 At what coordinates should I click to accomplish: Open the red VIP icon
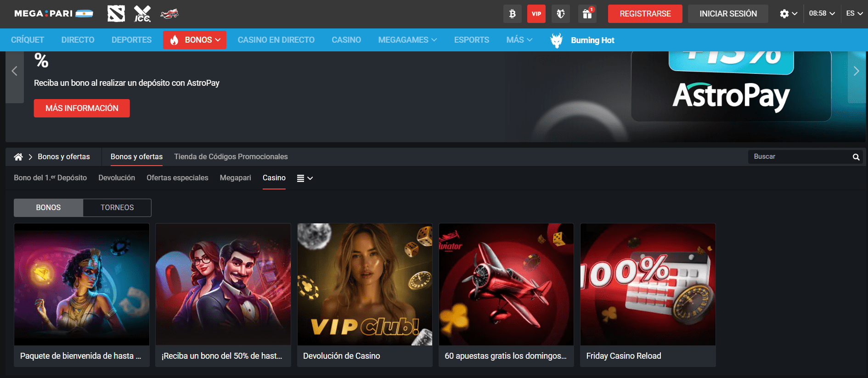pyautogui.click(x=536, y=14)
